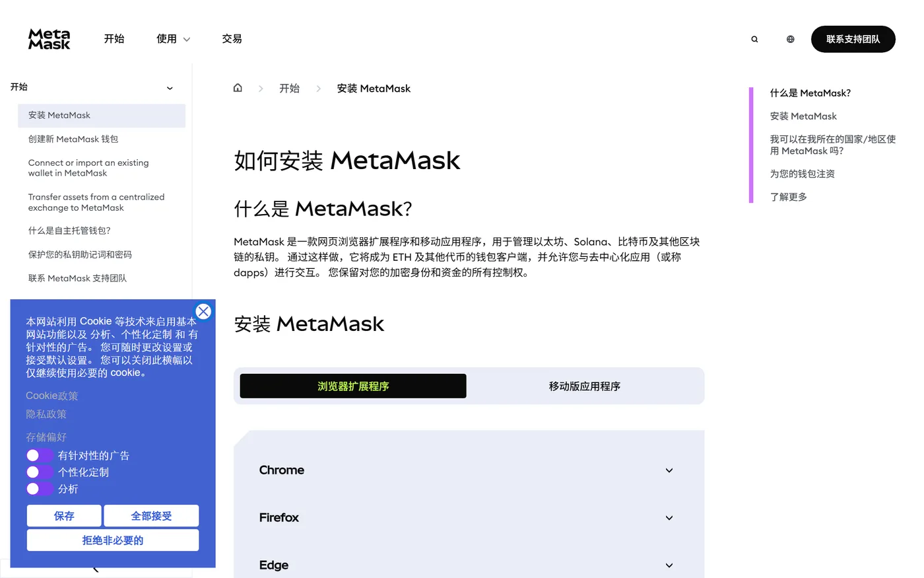
Task: Click the MetaMask logo
Action: click(49, 39)
